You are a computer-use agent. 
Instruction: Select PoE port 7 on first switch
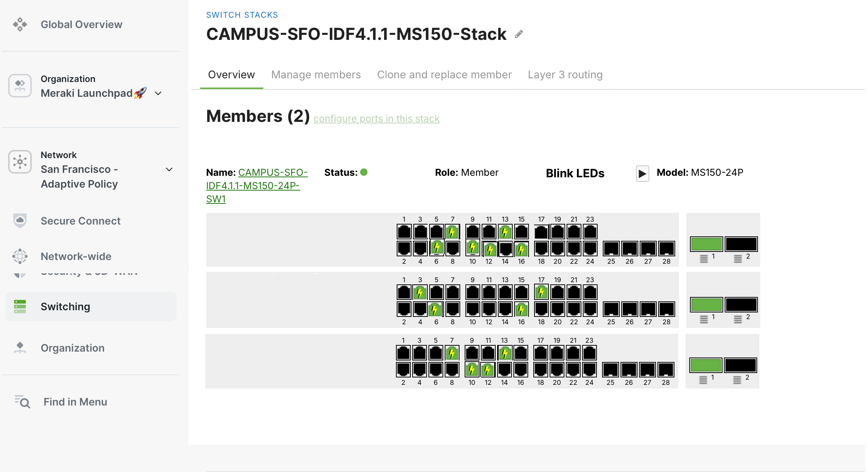point(452,232)
